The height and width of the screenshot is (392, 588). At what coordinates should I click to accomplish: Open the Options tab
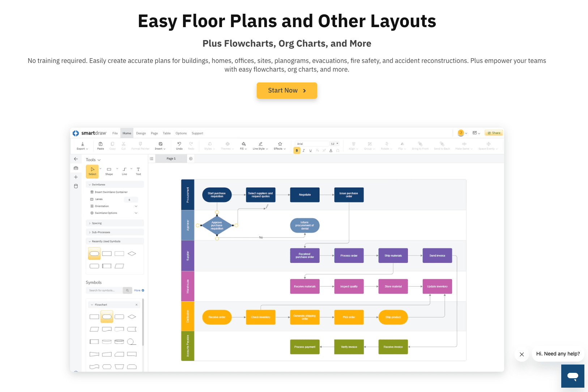181,133
